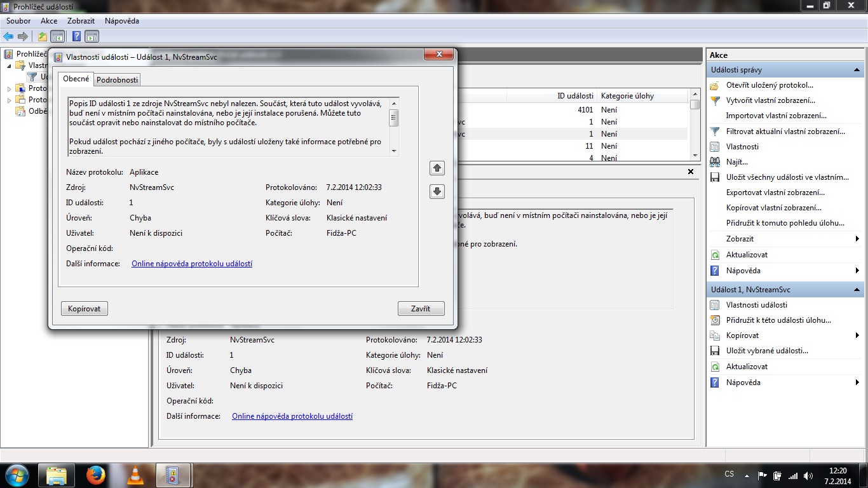Open the Soubor menu
The width and height of the screenshot is (868, 488).
[18, 21]
